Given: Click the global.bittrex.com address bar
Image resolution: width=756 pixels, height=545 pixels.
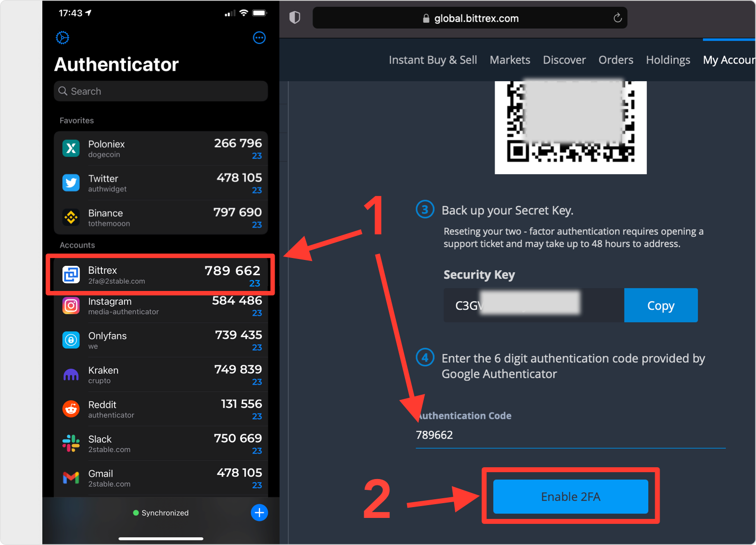Looking at the screenshot, I should point(470,18).
